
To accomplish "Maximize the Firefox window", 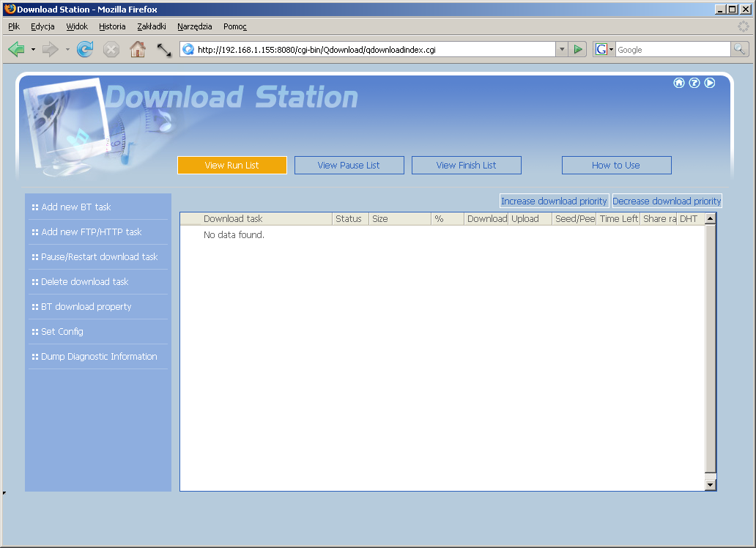I will [x=733, y=10].
